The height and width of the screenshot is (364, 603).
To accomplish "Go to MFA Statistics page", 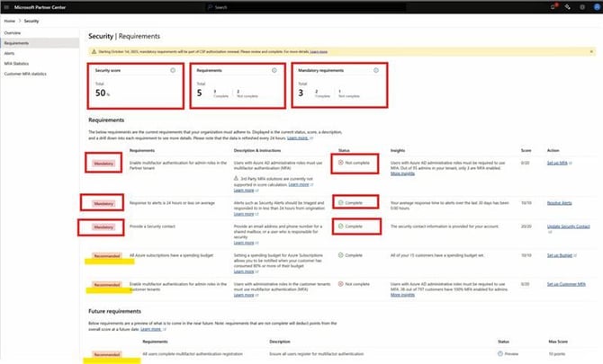I will click(16, 62).
